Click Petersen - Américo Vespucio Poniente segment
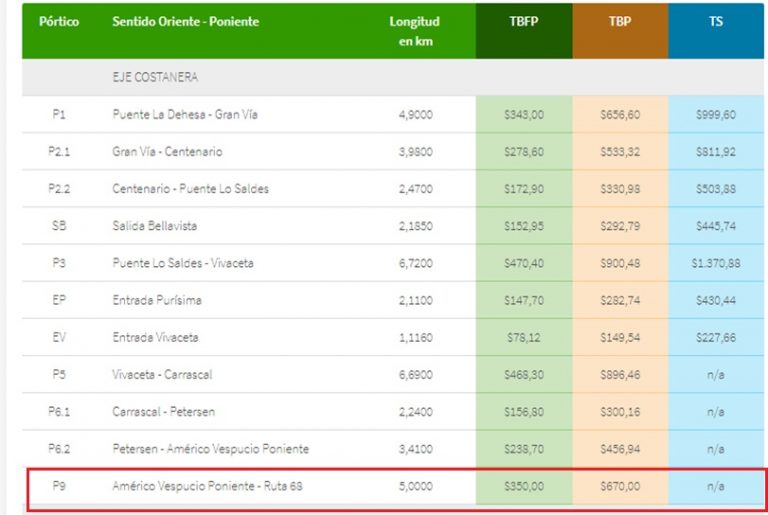This screenshot has width=768, height=515. coord(210,449)
